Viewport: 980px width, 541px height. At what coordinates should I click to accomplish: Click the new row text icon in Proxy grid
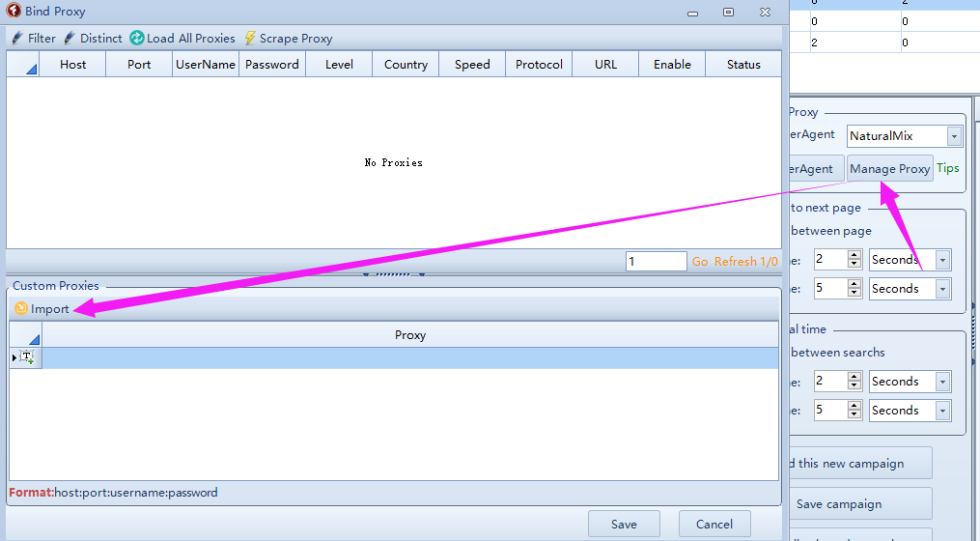pos(26,357)
